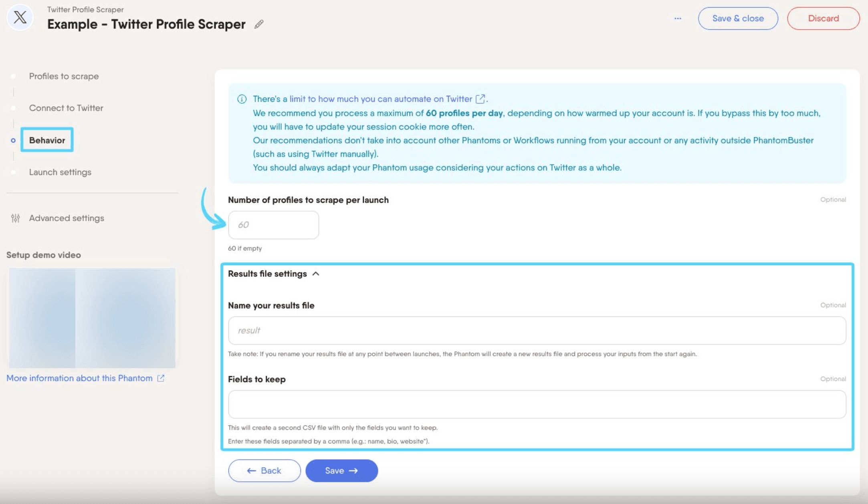Play the setup demo video thumbnail
Viewport: 868px width, 504px height.
[92, 318]
